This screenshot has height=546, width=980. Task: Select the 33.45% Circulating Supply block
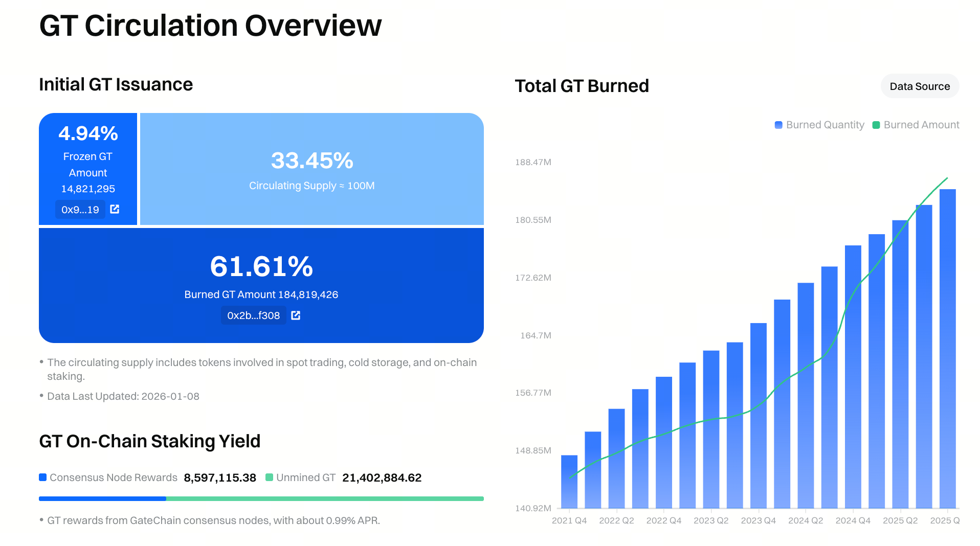point(311,169)
